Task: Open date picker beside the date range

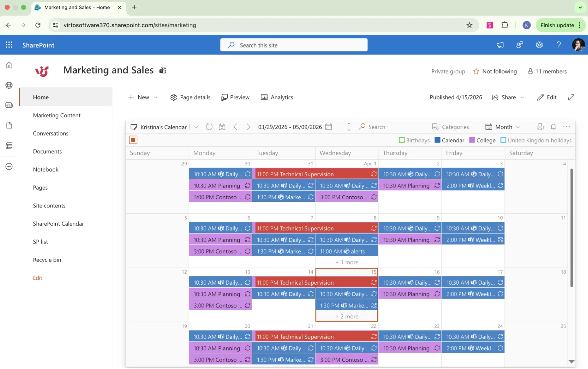Action: (x=329, y=127)
